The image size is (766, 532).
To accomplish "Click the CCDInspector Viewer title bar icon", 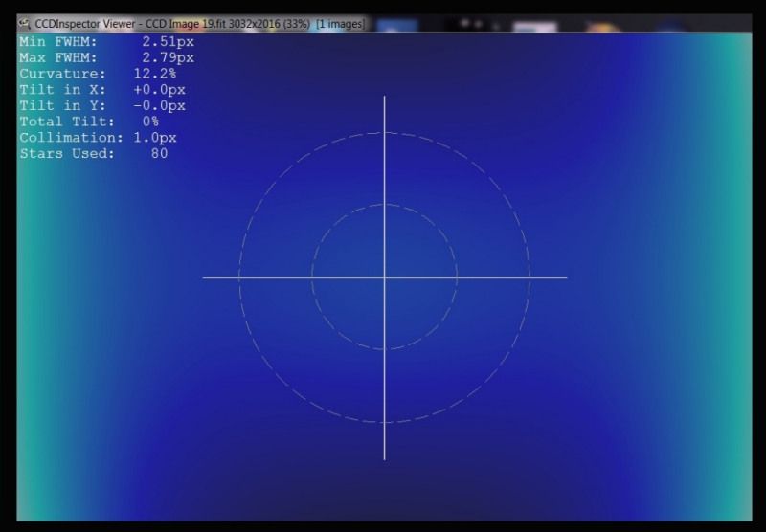I will click(25, 23).
